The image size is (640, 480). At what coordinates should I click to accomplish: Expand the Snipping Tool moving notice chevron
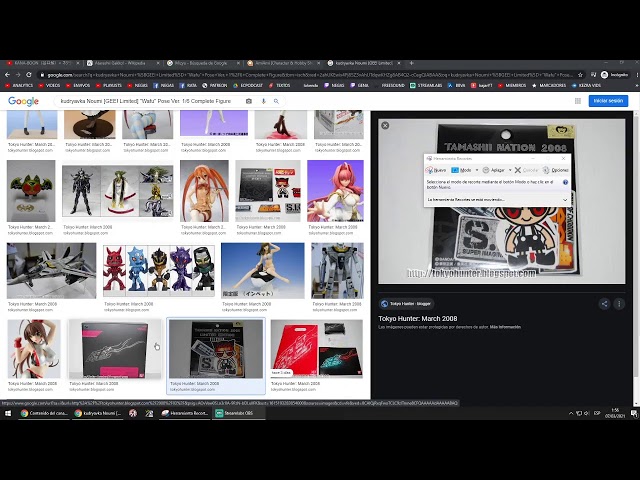[565, 200]
